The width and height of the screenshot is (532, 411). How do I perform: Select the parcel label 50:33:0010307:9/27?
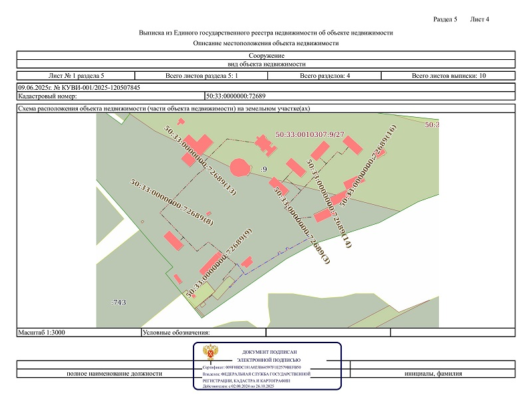point(309,135)
